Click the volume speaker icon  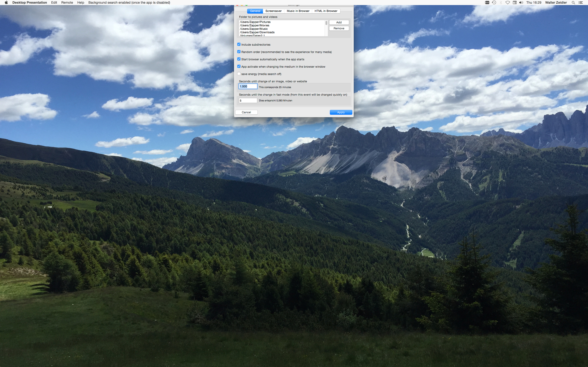[521, 3]
